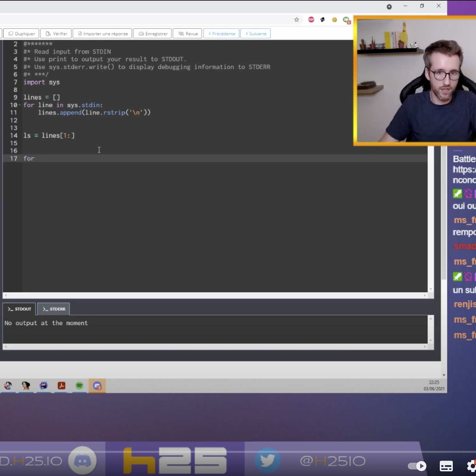Open the AdBlock Plus extension icon
476x476 pixels.
(311, 20)
